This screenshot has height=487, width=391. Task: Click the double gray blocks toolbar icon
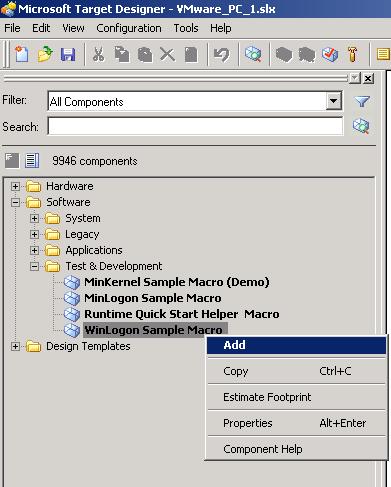[x=307, y=54]
